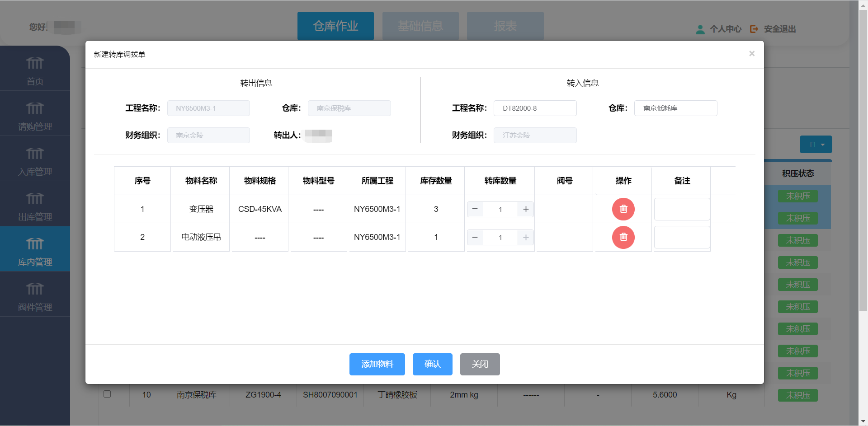The width and height of the screenshot is (868, 426).
Task: Delete the 变压器 row with trash icon
Action: point(623,209)
